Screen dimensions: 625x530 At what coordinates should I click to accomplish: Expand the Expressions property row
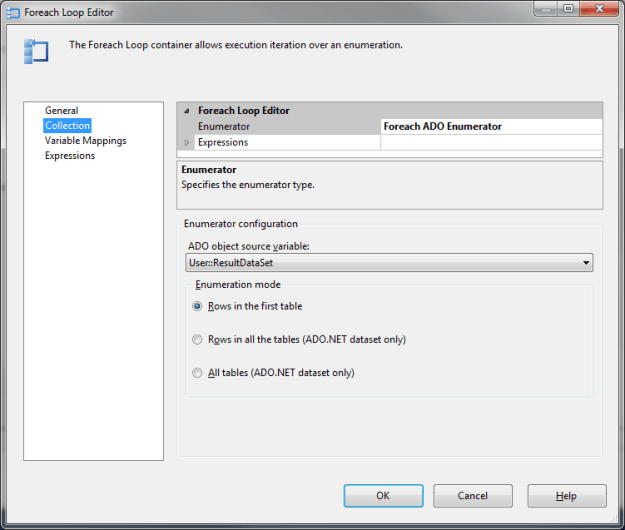[x=187, y=143]
